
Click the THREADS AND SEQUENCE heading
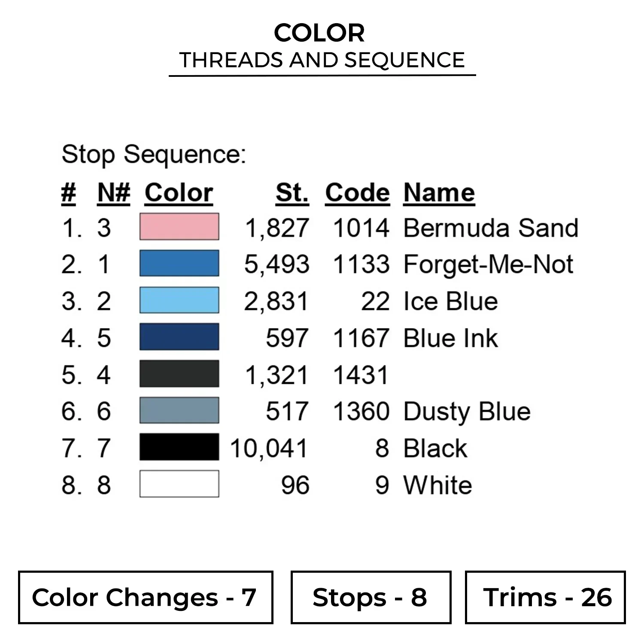tap(322, 60)
